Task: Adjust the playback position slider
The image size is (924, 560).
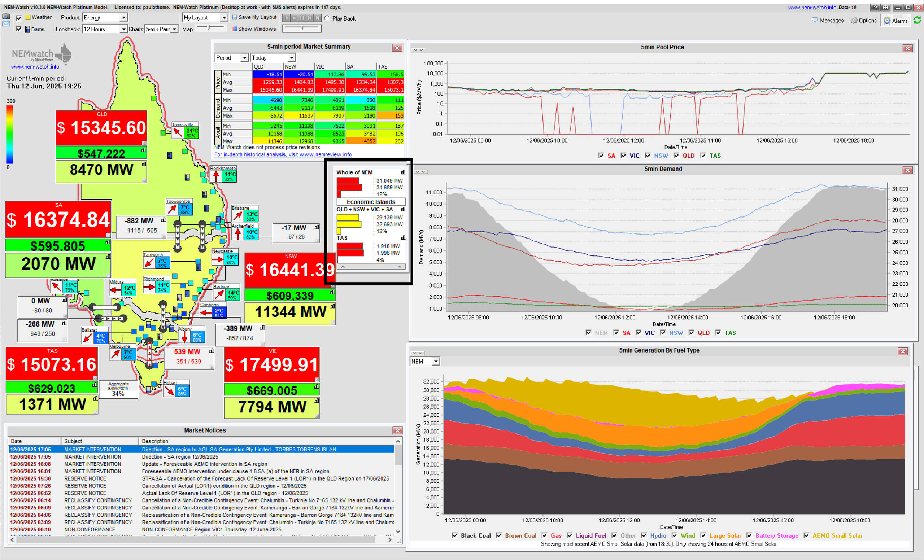Action: point(302,28)
